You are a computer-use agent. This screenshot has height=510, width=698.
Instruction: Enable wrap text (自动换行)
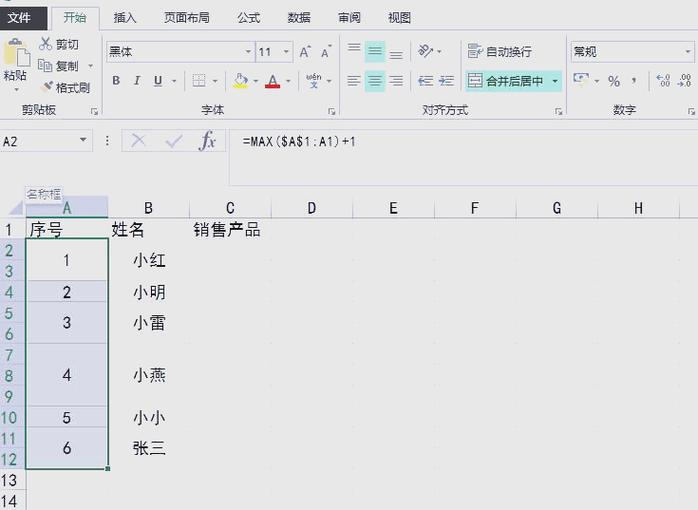(x=499, y=52)
